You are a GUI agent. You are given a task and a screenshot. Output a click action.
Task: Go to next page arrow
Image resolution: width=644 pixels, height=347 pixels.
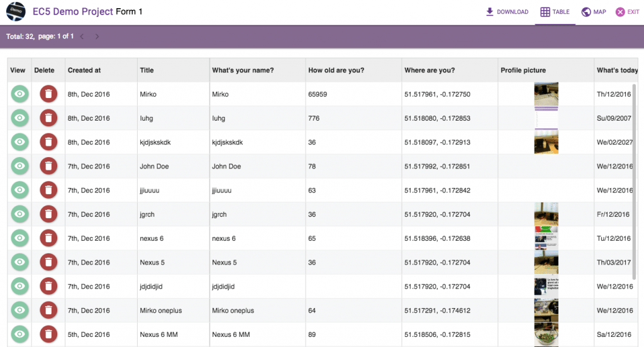click(x=97, y=36)
